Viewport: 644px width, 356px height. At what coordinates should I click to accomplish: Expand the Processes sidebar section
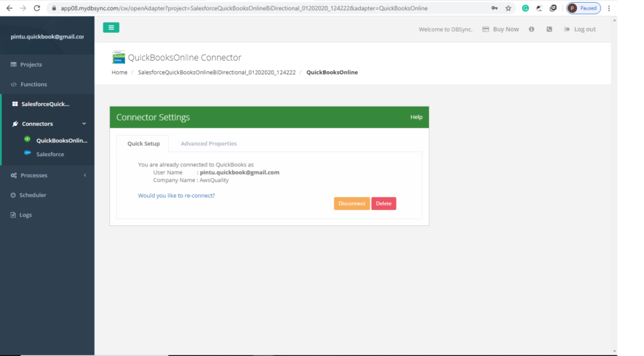point(85,175)
